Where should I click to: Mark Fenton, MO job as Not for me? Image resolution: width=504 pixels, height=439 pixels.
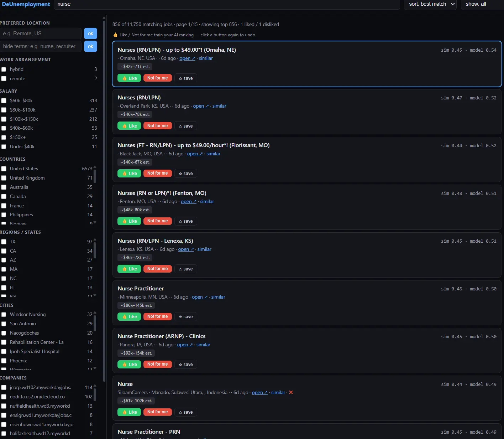(158, 221)
